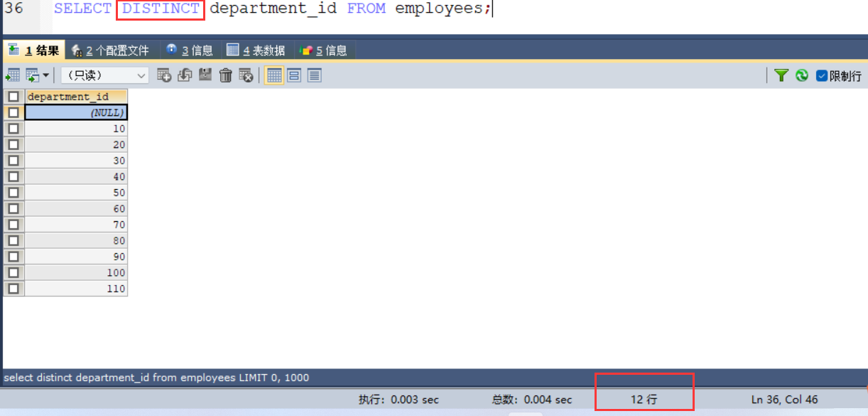Check the box for row 60
The height and width of the screenshot is (416, 868).
(13, 208)
